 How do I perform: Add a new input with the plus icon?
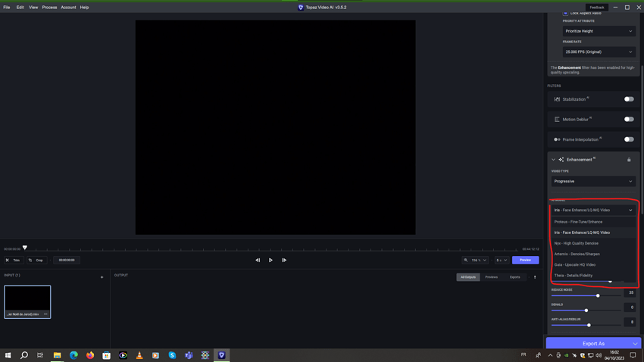coord(102,277)
